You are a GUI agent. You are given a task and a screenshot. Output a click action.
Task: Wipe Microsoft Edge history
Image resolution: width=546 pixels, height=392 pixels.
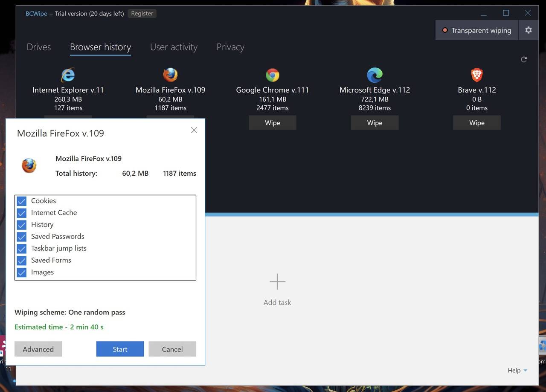375,123
